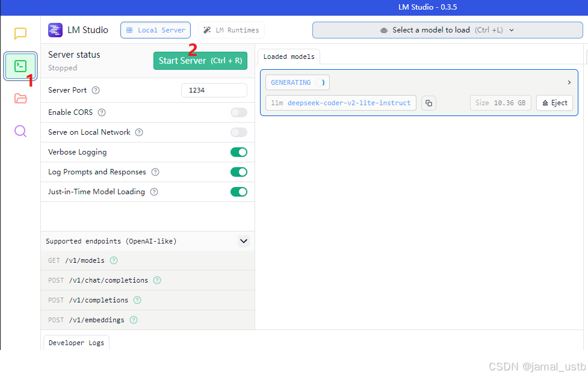Switch to the Local Server tab
The width and height of the screenshot is (588, 377).
pos(156,30)
